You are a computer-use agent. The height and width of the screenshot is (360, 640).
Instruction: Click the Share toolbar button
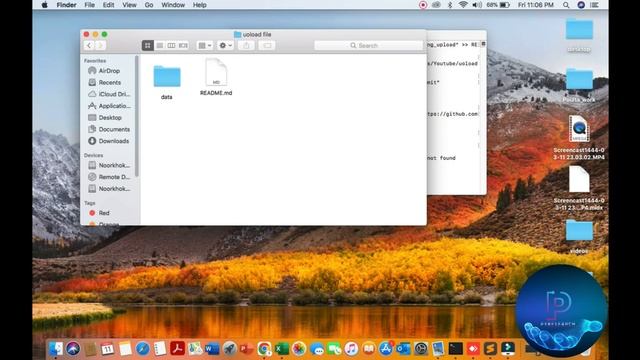click(246, 45)
